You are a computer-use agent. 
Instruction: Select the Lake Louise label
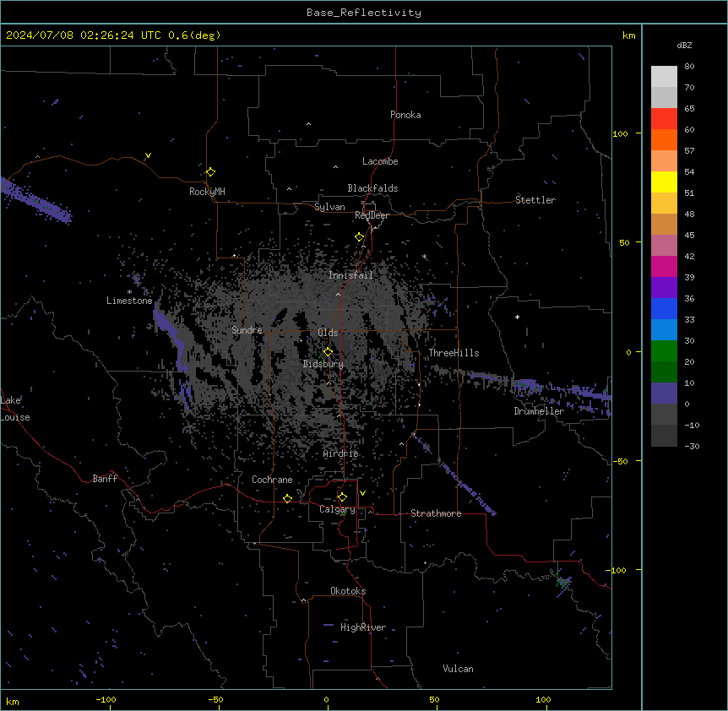(15, 409)
